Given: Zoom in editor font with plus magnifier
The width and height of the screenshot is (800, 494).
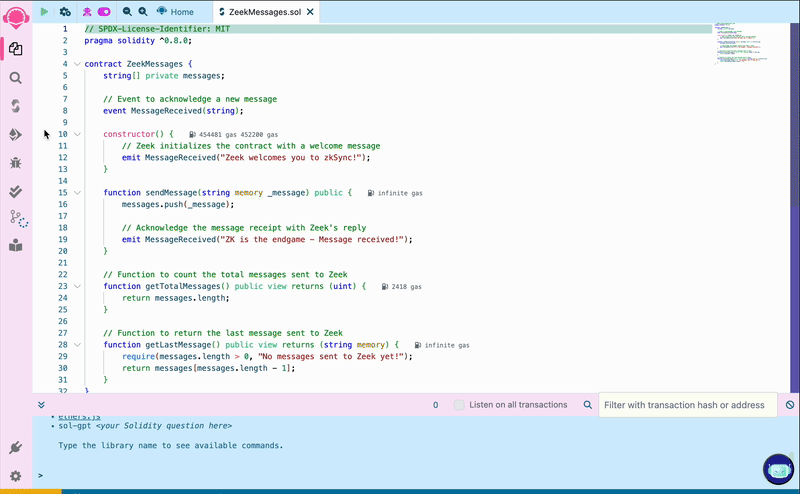Looking at the screenshot, I should coord(143,11).
